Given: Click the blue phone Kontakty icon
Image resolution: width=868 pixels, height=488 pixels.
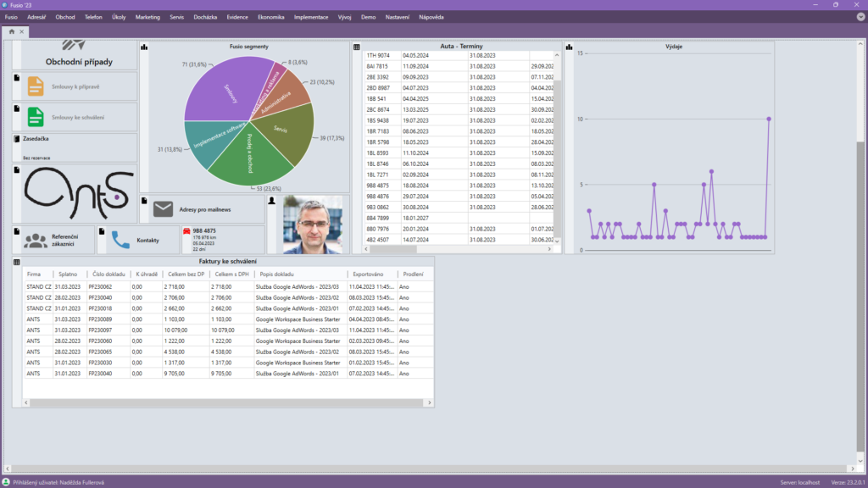Looking at the screenshot, I should click(120, 240).
